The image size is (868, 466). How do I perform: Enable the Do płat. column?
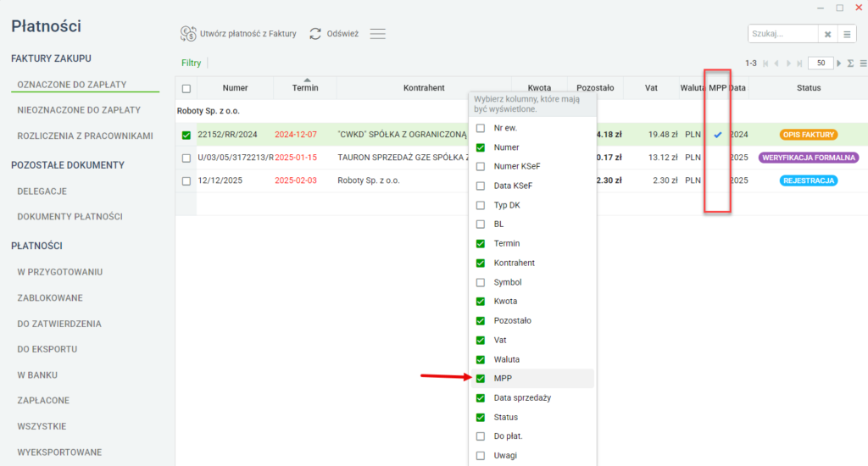click(x=481, y=436)
